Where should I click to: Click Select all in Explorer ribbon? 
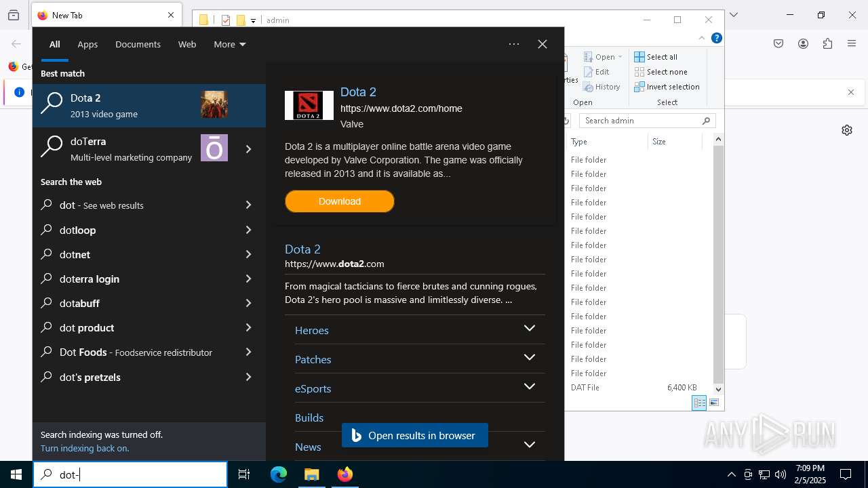click(656, 57)
